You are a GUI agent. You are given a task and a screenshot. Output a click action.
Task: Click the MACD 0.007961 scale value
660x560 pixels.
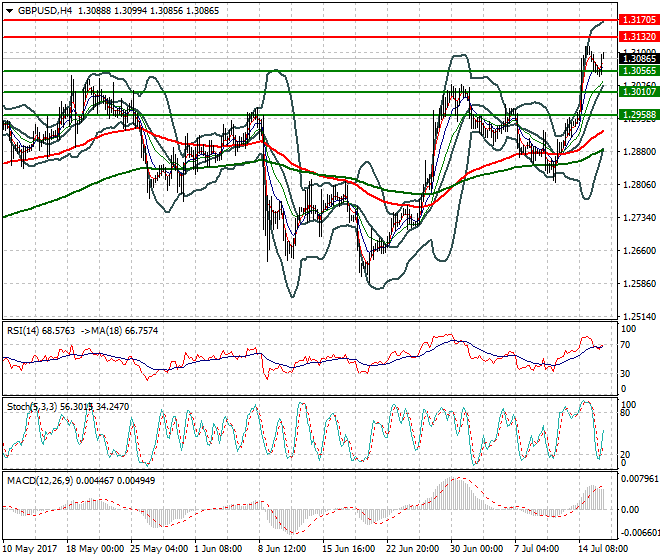point(640,479)
